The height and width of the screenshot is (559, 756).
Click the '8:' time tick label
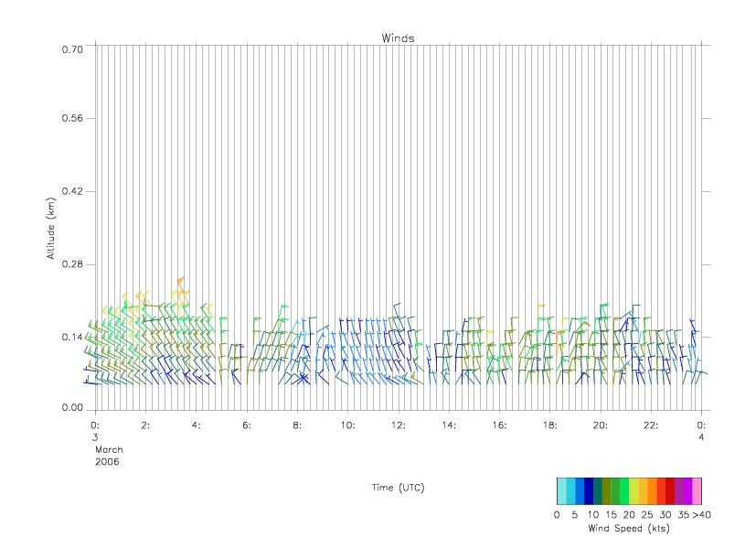click(297, 425)
